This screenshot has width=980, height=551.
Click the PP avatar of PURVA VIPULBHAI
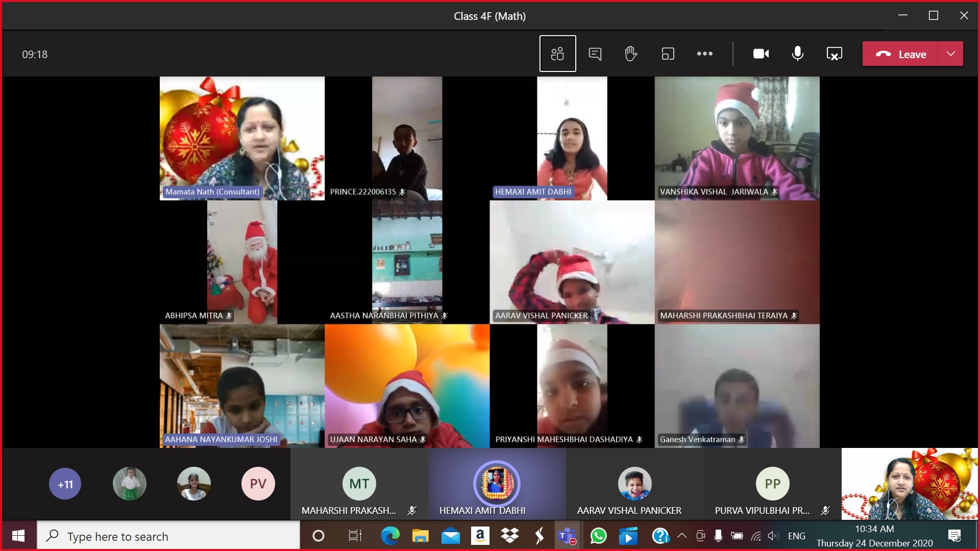(772, 484)
